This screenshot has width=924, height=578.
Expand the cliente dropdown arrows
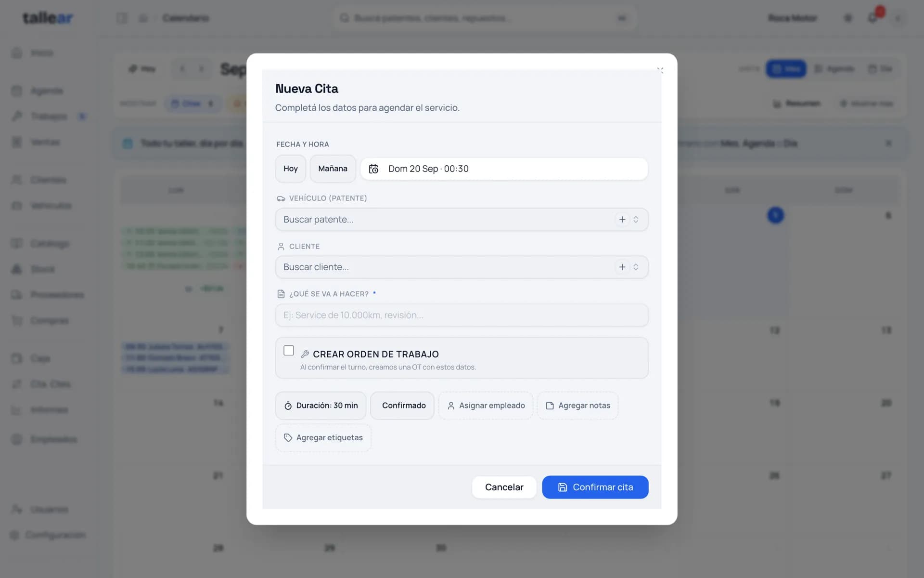coord(636,267)
